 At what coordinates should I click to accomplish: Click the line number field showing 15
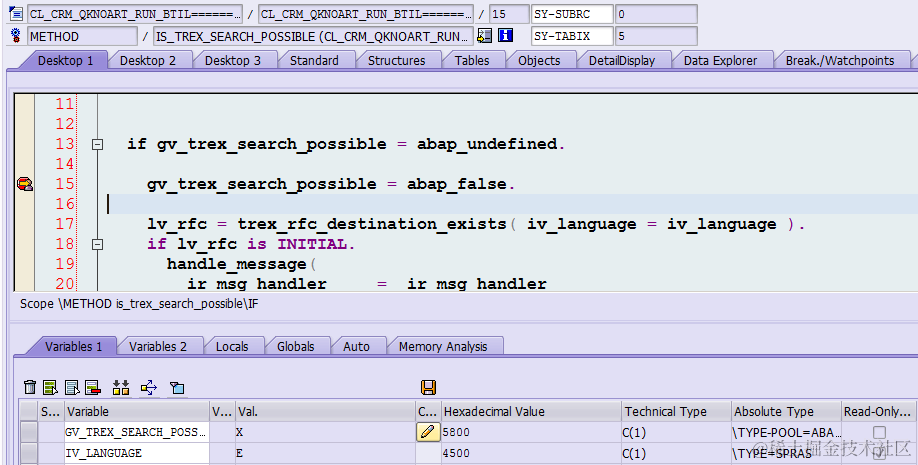tap(509, 13)
